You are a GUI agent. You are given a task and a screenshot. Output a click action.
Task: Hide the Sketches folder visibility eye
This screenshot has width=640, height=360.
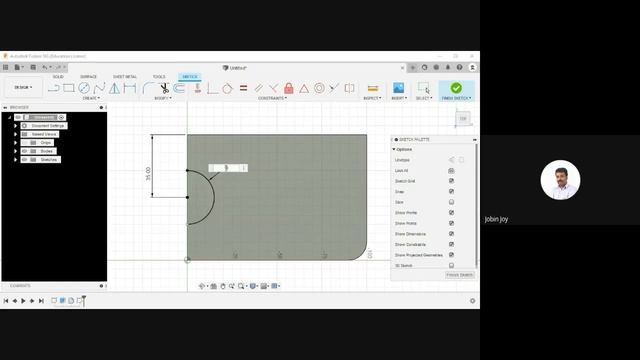24,160
